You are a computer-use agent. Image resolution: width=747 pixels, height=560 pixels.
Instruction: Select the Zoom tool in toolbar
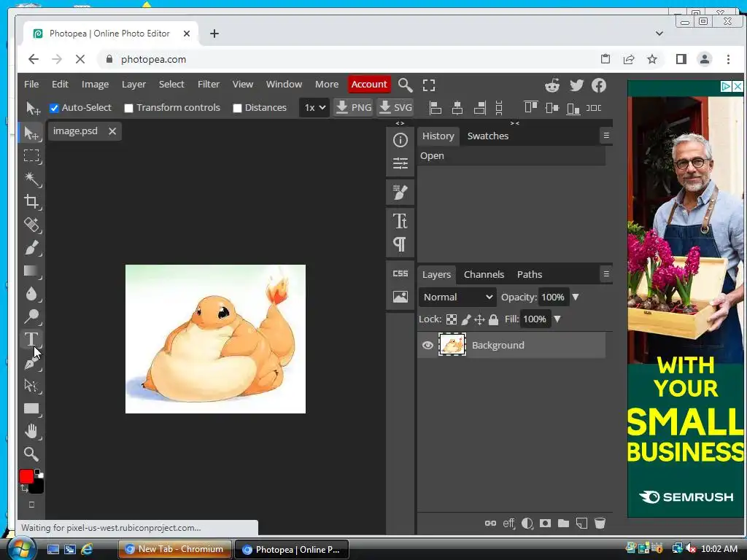click(x=31, y=454)
